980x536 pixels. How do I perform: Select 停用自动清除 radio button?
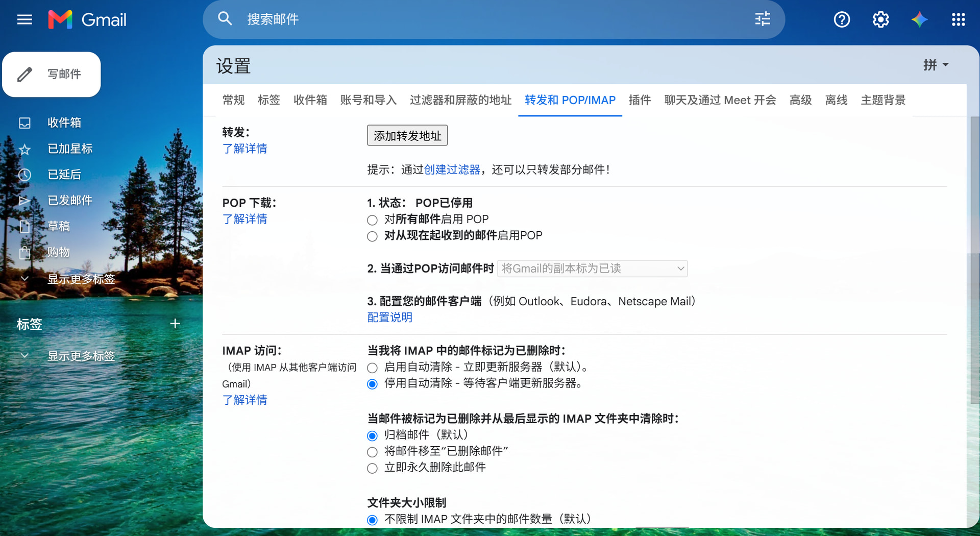tap(372, 384)
